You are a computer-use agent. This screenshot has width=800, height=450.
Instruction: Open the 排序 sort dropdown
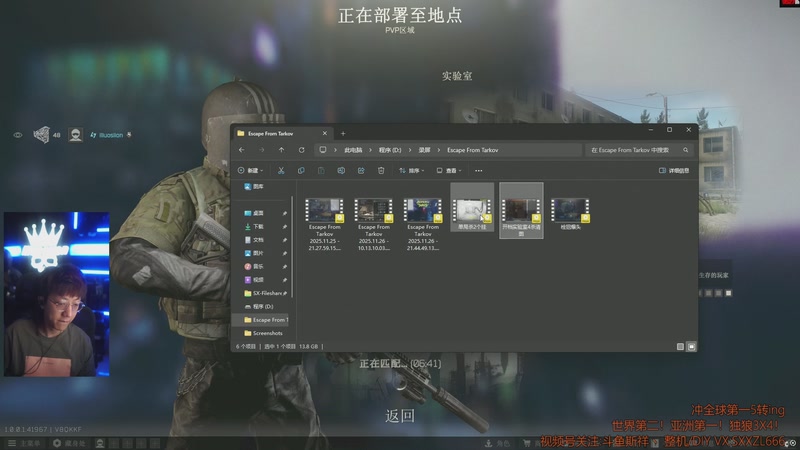tap(411, 170)
